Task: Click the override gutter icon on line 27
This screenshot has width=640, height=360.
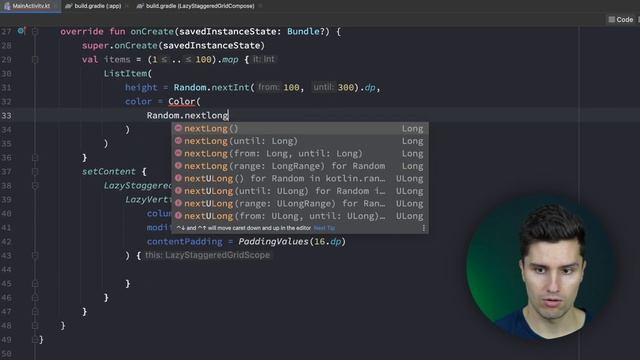Action: pyautogui.click(x=21, y=31)
